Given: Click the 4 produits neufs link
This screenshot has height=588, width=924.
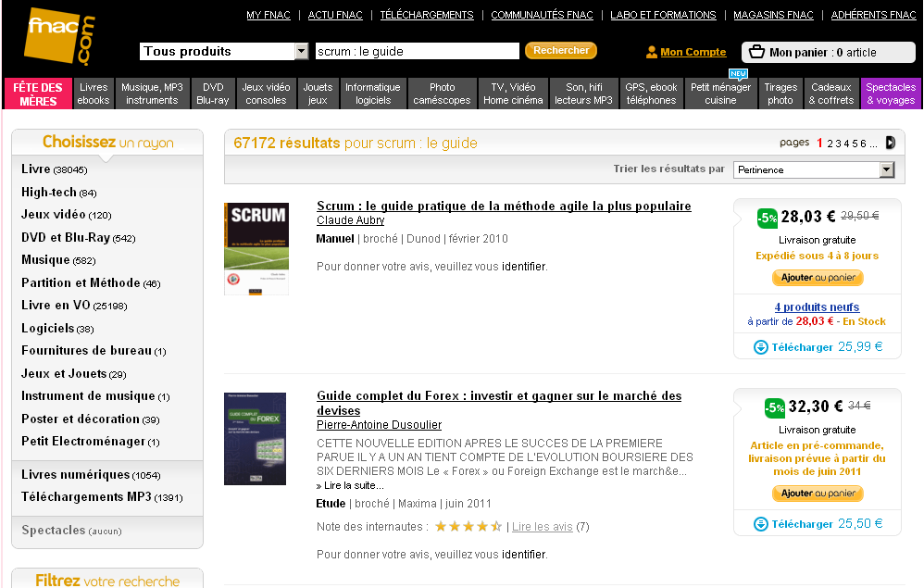Looking at the screenshot, I should (817, 307).
